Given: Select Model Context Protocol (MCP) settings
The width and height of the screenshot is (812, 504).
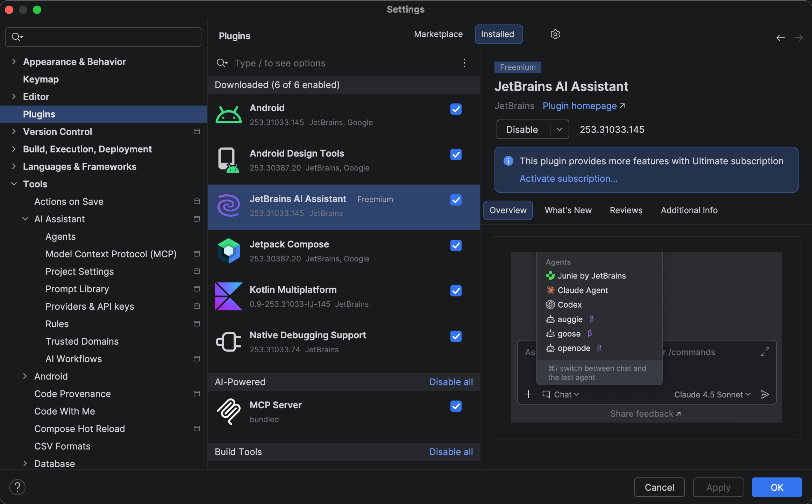Looking at the screenshot, I should [x=111, y=254].
